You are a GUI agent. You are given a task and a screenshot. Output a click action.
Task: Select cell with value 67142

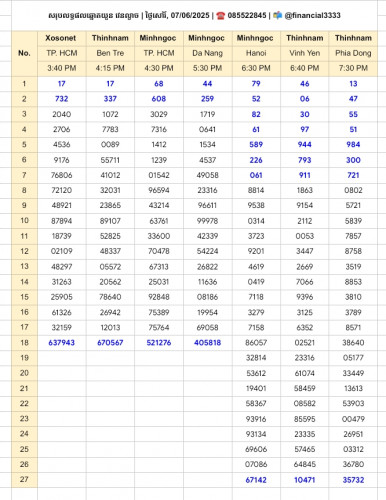tap(256, 480)
